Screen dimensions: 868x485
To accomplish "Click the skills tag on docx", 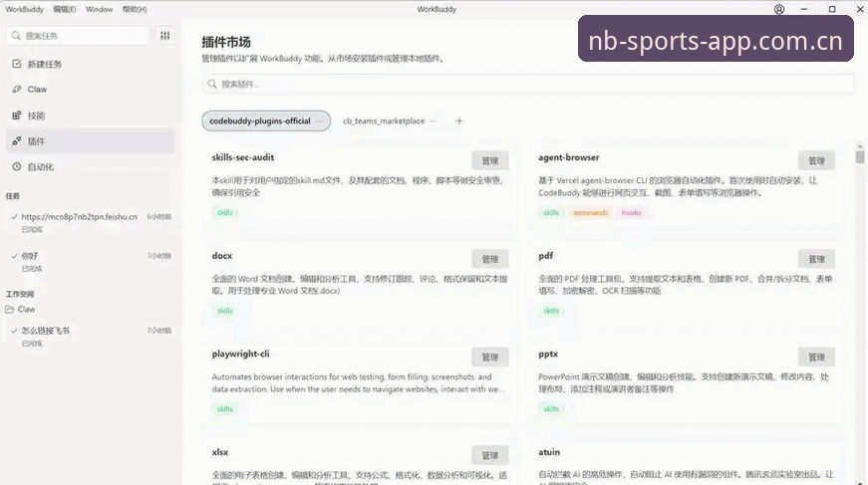I will pos(225,311).
